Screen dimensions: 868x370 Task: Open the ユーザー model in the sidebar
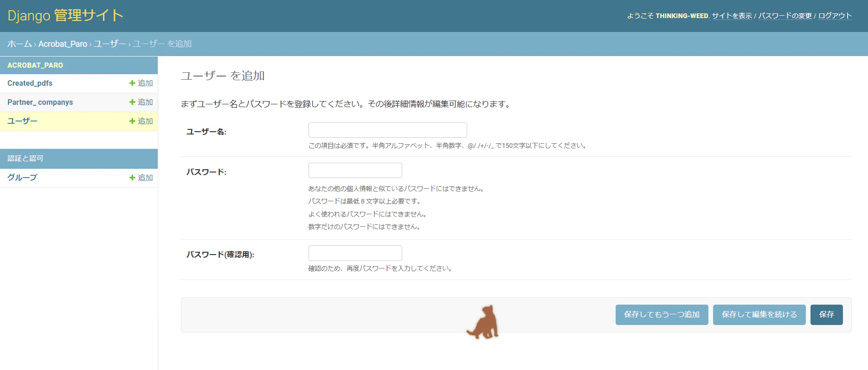click(x=22, y=121)
